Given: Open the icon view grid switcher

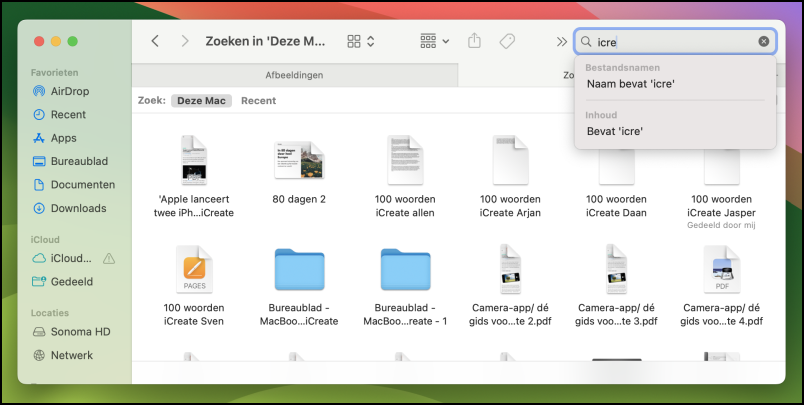Looking at the screenshot, I should (x=361, y=42).
